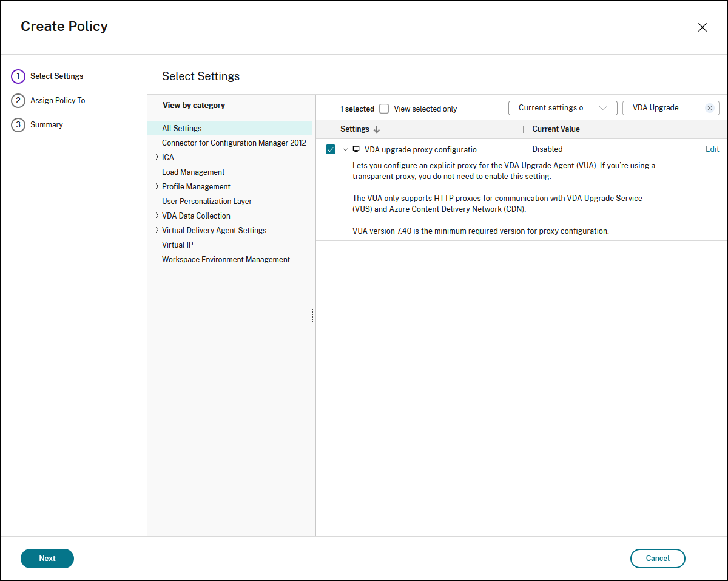Clear the VDA Upgrade search text
The height and width of the screenshot is (581, 728).
[709, 108]
